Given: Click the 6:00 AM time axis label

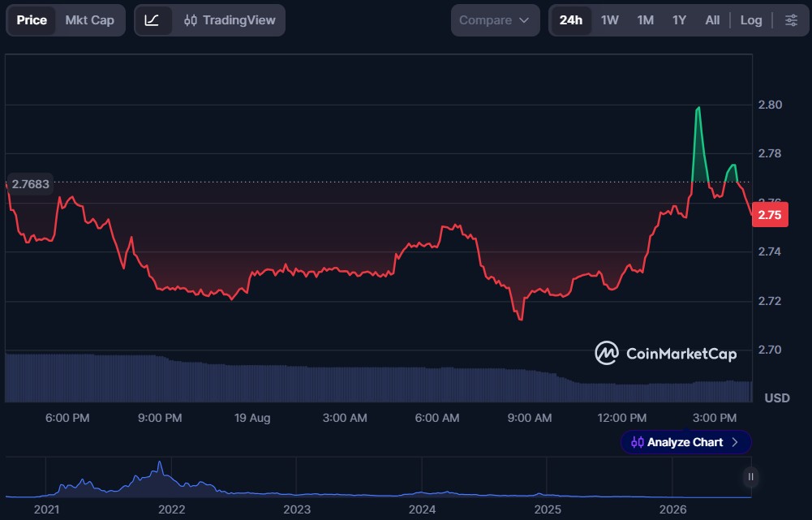Looking at the screenshot, I should pyautogui.click(x=437, y=418).
